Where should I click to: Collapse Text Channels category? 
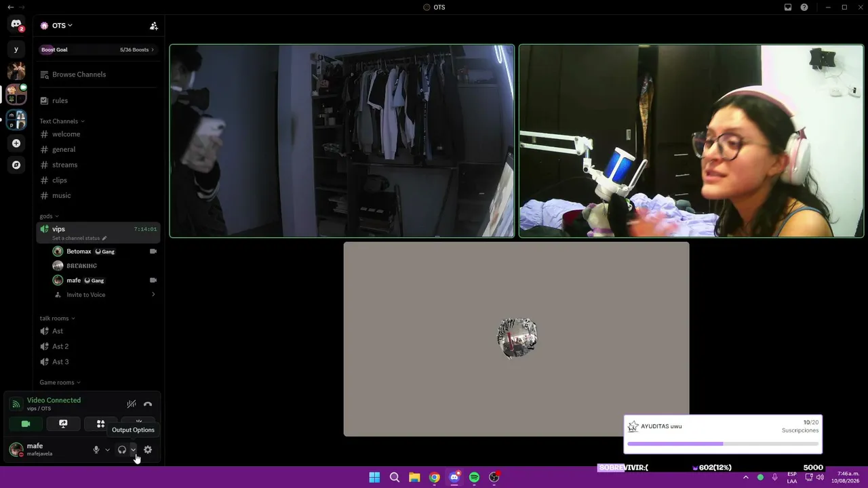click(62, 121)
